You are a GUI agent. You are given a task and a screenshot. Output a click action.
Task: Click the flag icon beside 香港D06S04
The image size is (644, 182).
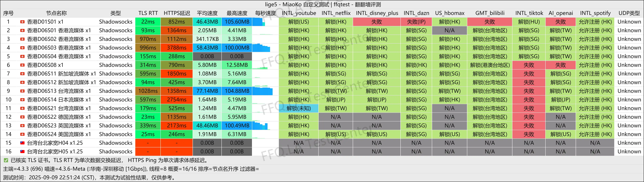22,56
